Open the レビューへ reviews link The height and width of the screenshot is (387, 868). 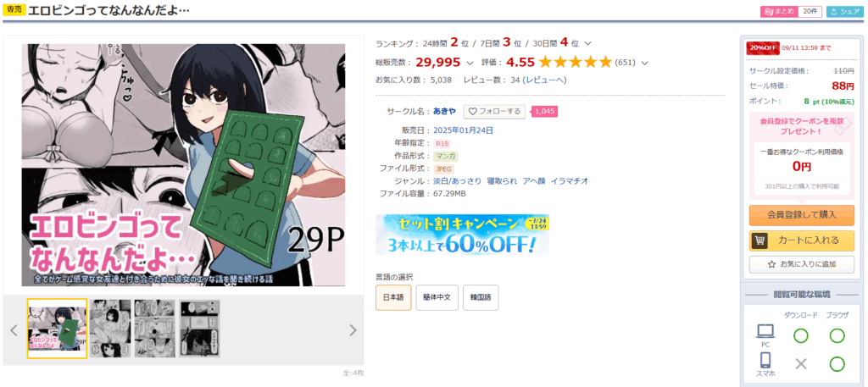545,80
